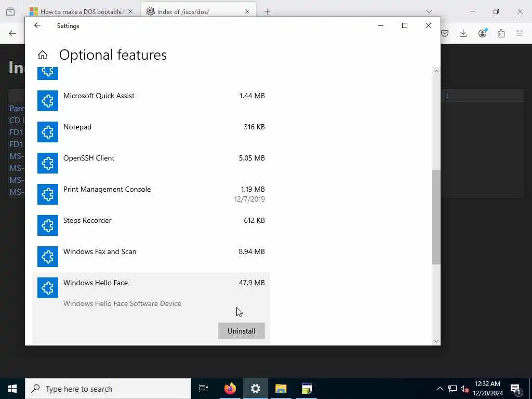Select the OpenSSH Client feature icon
Image resolution: width=532 pixels, height=399 pixels.
(x=47, y=163)
